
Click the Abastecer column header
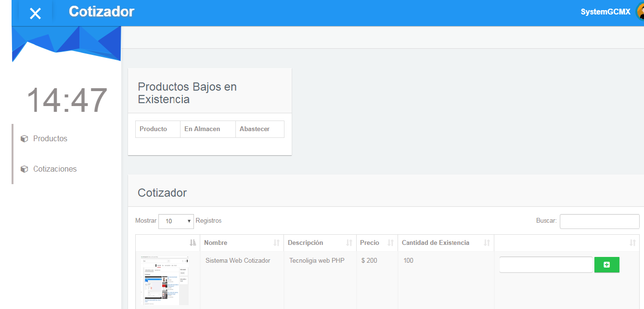coord(255,129)
